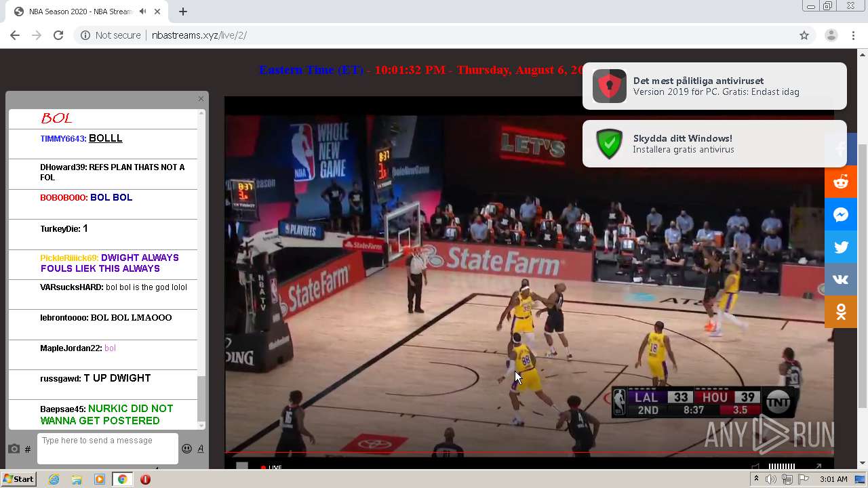This screenshot has height=488, width=868.
Task: Show hidden system tray icons
Action: tap(756, 479)
